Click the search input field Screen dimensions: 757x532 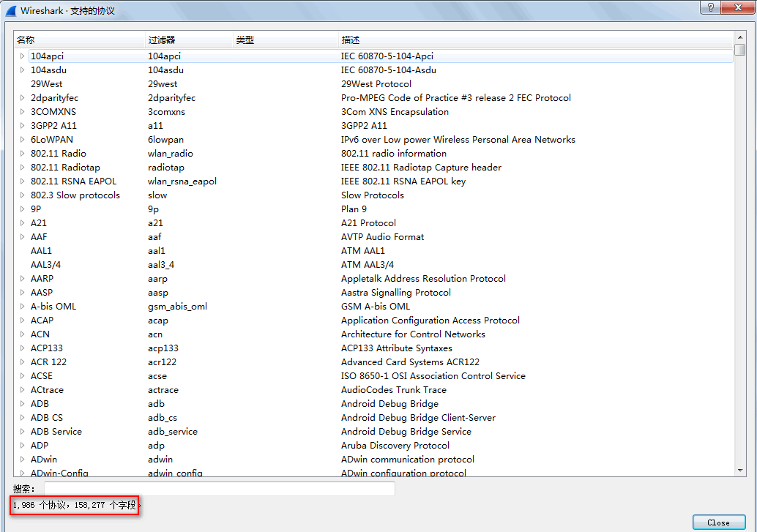(219, 489)
